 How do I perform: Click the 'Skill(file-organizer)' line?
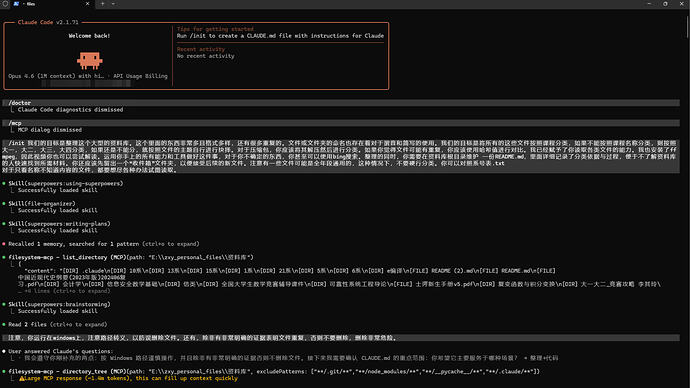42,204
